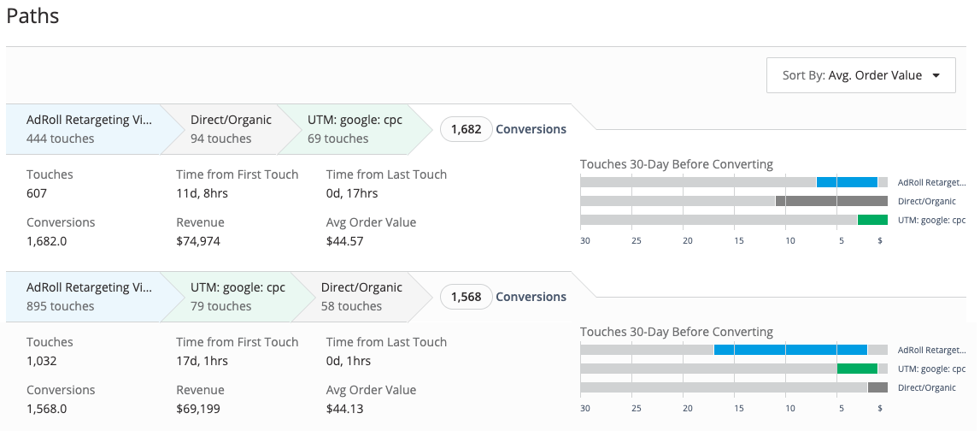Select UTM: google: cpc 79 touches step

pyautogui.click(x=232, y=297)
